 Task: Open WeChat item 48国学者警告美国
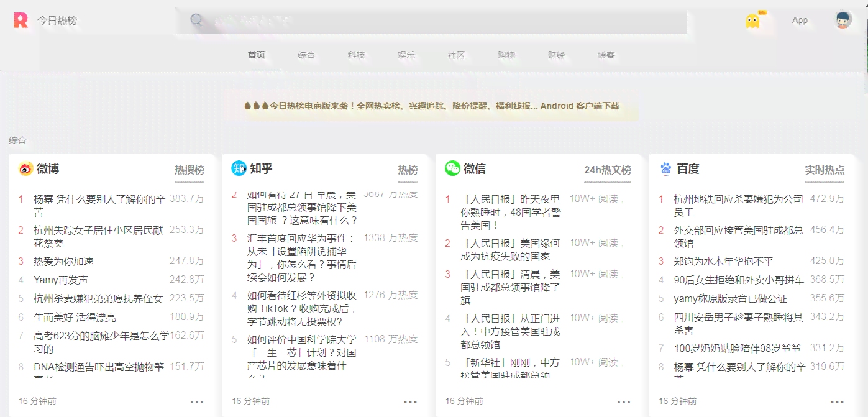click(x=511, y=212)
